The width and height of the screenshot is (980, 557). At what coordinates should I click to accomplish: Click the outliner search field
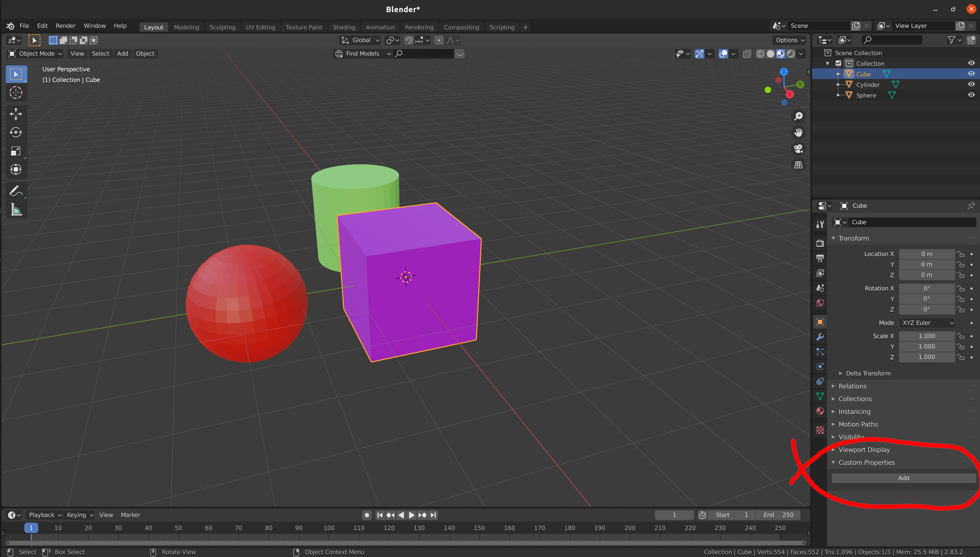[892, 40]
